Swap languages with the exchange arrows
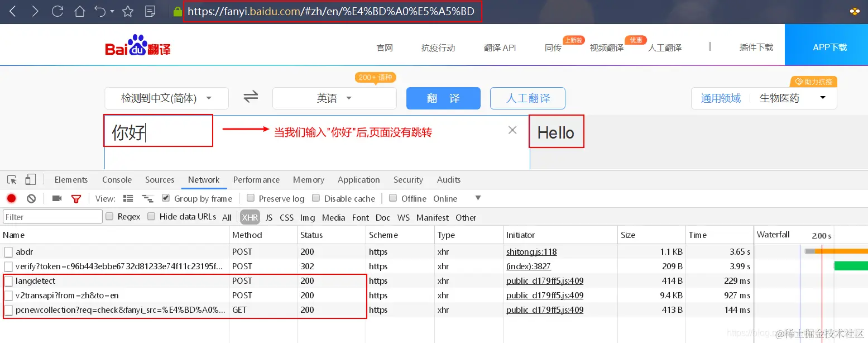The image size is (868, 343). coord(251,97)
